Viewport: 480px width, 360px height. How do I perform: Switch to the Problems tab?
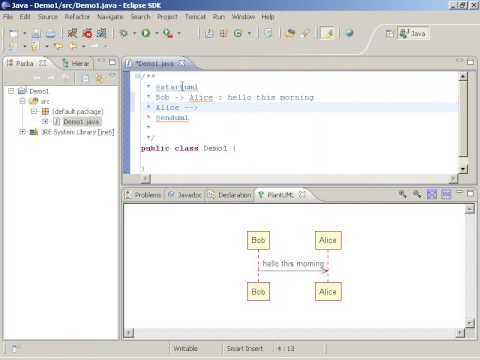(x=143, y=195)
